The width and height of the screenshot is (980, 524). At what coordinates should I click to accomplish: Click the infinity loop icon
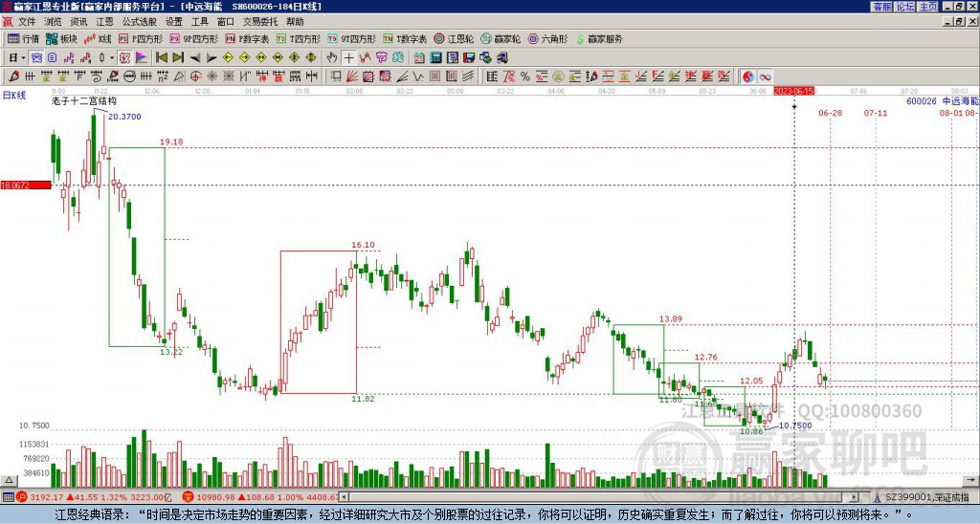[765, 76]
